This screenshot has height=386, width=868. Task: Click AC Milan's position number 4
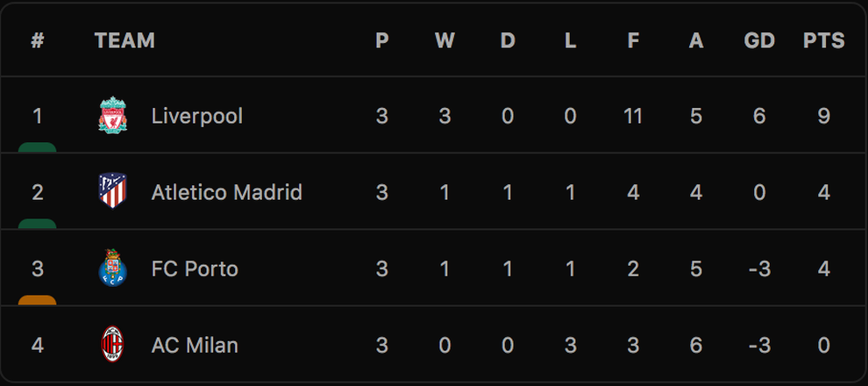coord(37,346)
